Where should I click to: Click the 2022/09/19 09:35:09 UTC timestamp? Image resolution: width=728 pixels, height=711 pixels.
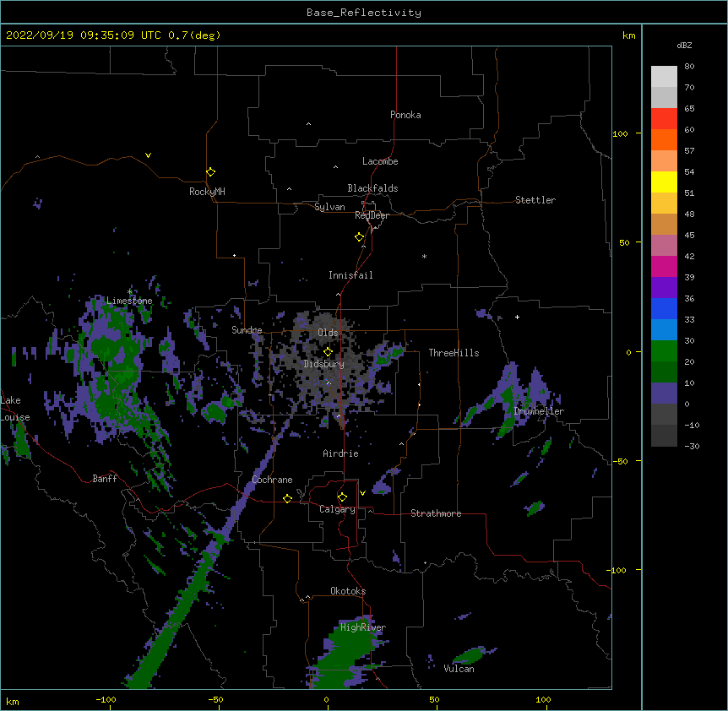84,35
